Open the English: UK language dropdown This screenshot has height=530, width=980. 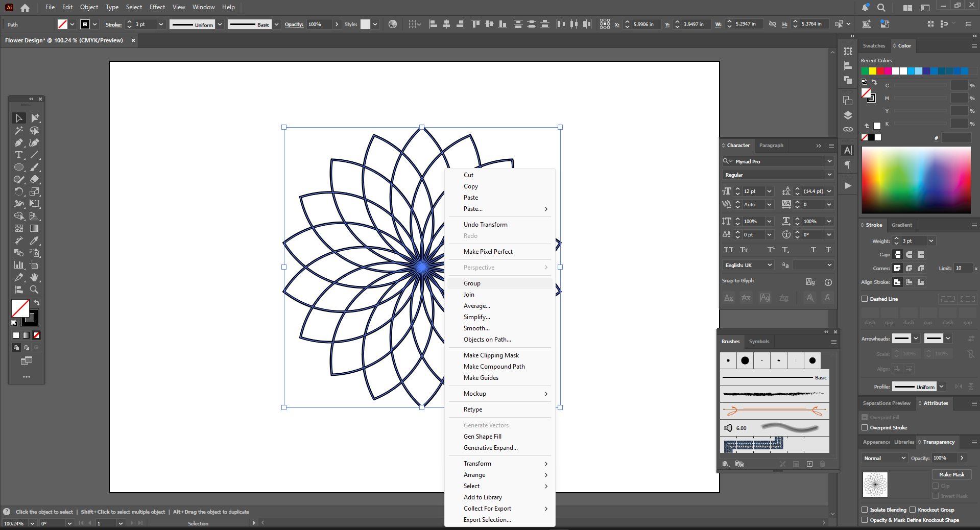[x=748, y=266]
